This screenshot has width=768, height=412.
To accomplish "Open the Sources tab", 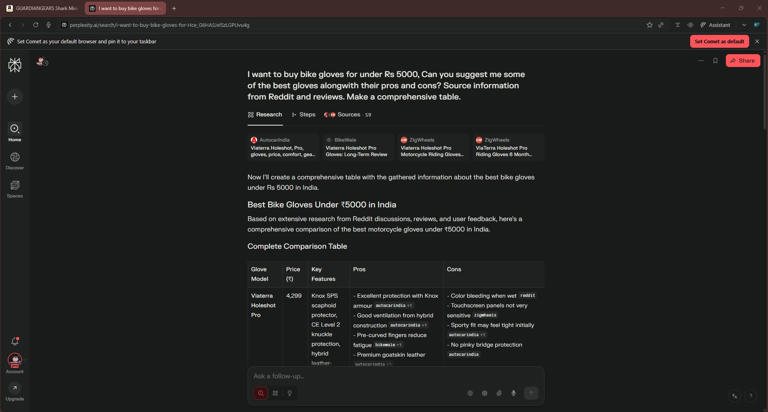I will tap(347, 115).
